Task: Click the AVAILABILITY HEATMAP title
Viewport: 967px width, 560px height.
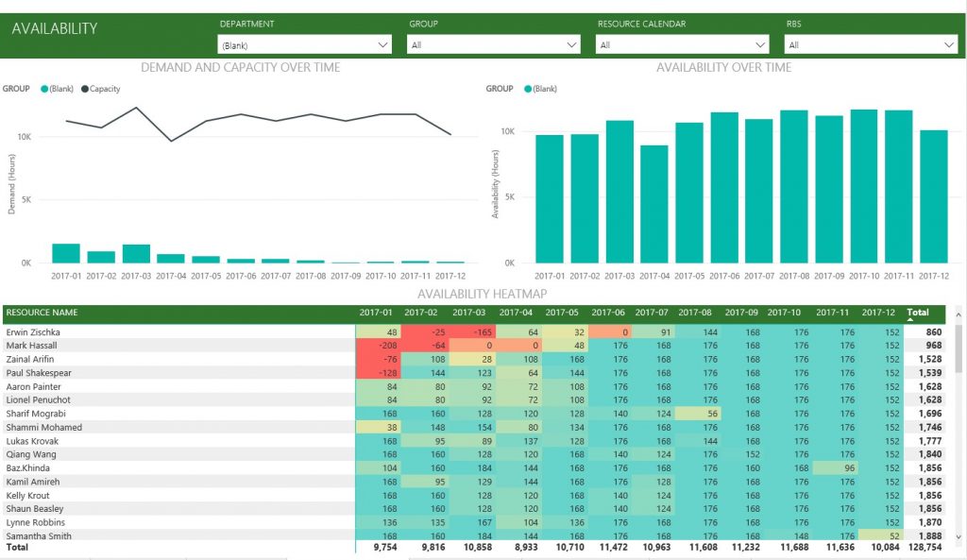Action: pos(483,293)
